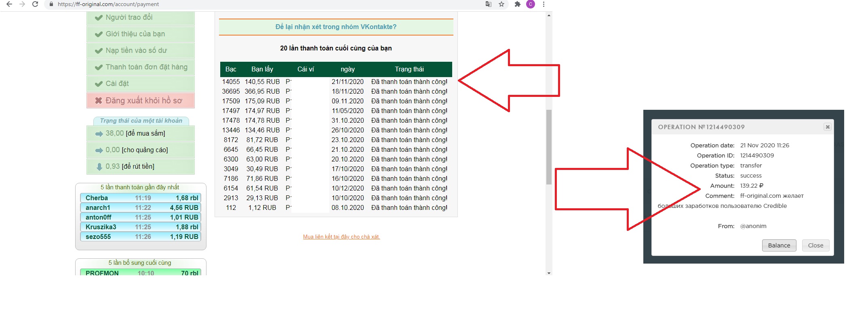
Task: Click the sezo555 recent payment row
Action: (x=141, y=237)
